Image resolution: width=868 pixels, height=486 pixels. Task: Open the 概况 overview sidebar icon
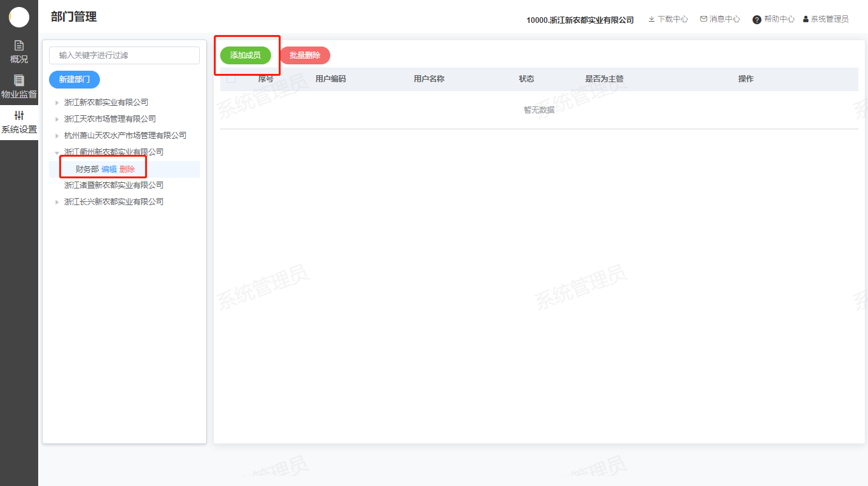19,52
